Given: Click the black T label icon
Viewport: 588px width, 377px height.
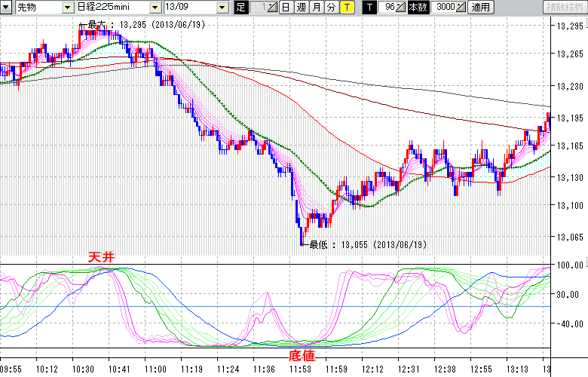Looking at the screenshot, I should [x=369, y=8].
